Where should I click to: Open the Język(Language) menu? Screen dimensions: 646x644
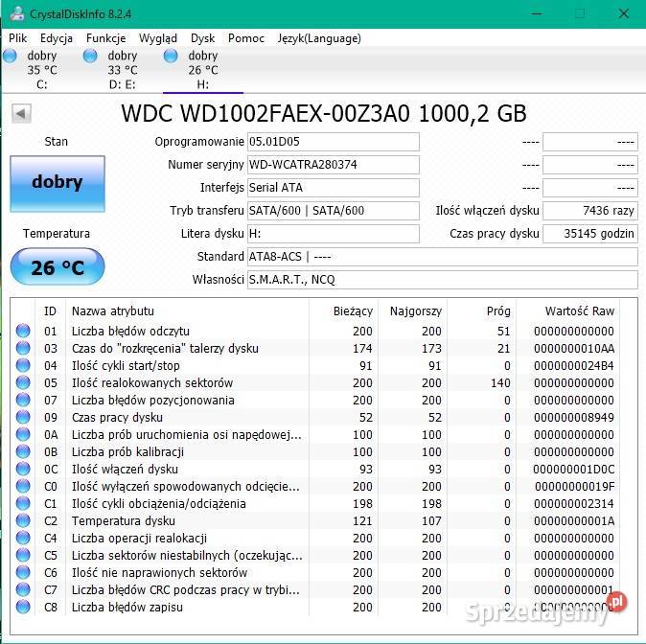pyautogui.click(x=319, y=38)
